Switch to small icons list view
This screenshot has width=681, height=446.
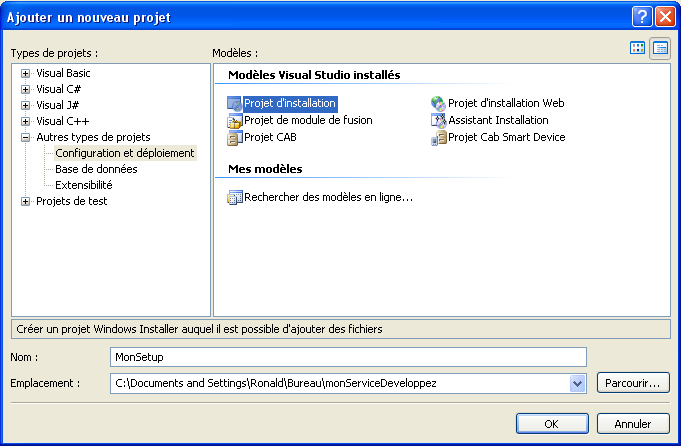click(x=660, y=48)
